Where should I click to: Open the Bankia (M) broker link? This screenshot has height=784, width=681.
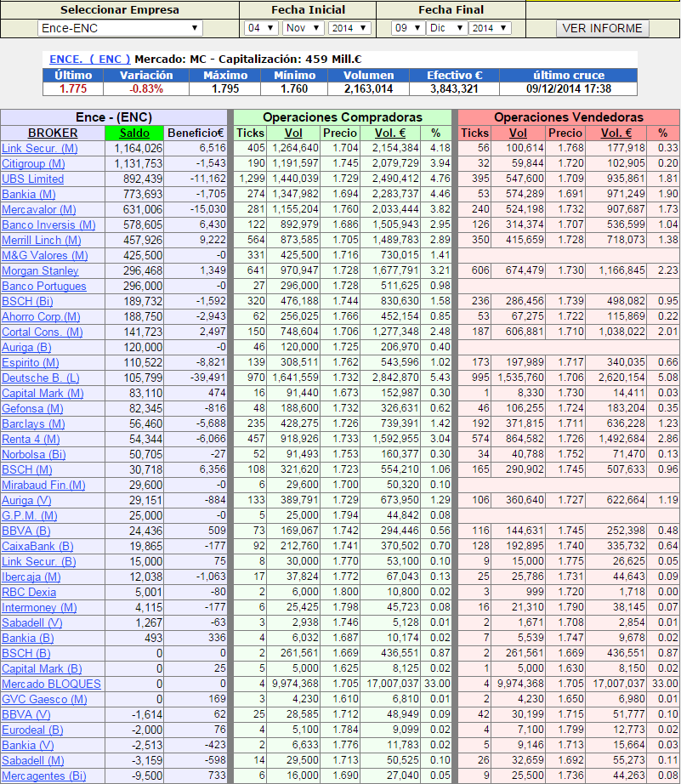(x=29, y=195)
